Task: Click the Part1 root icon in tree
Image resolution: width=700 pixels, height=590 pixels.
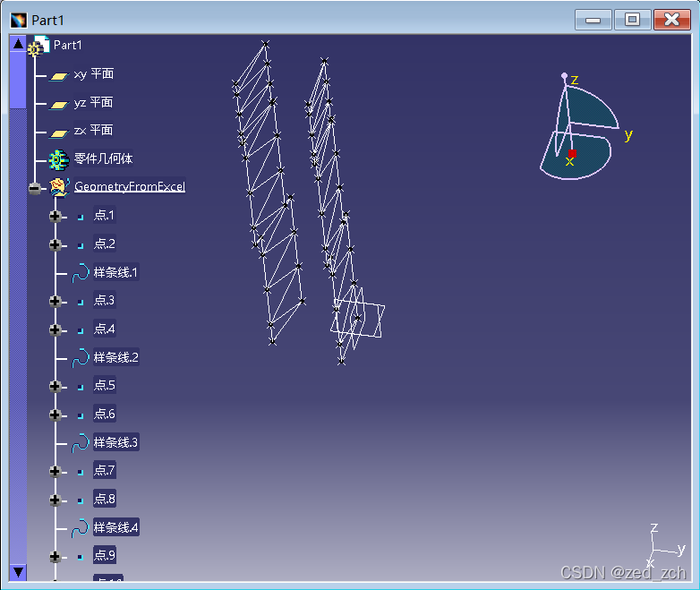Action: coord(38,46)
